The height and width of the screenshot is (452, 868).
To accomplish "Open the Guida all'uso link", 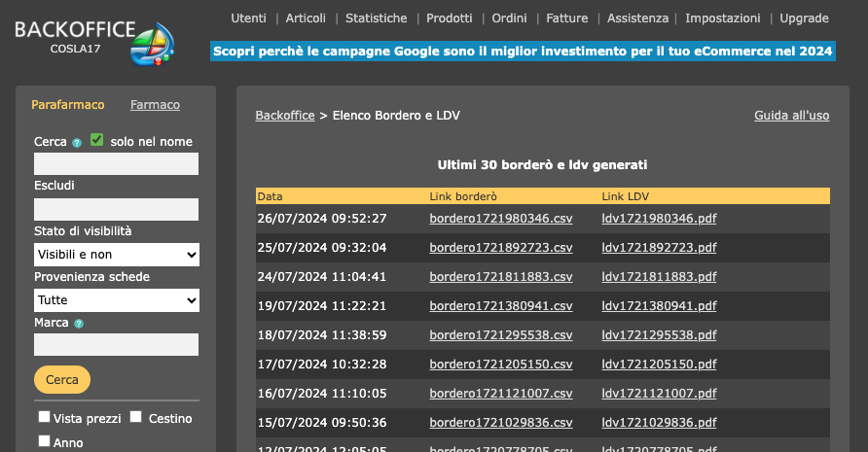I will tap(791, 116).
